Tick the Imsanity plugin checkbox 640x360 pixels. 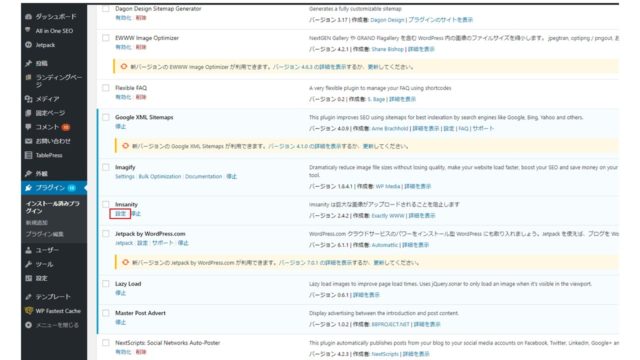[x=106, y=204]
